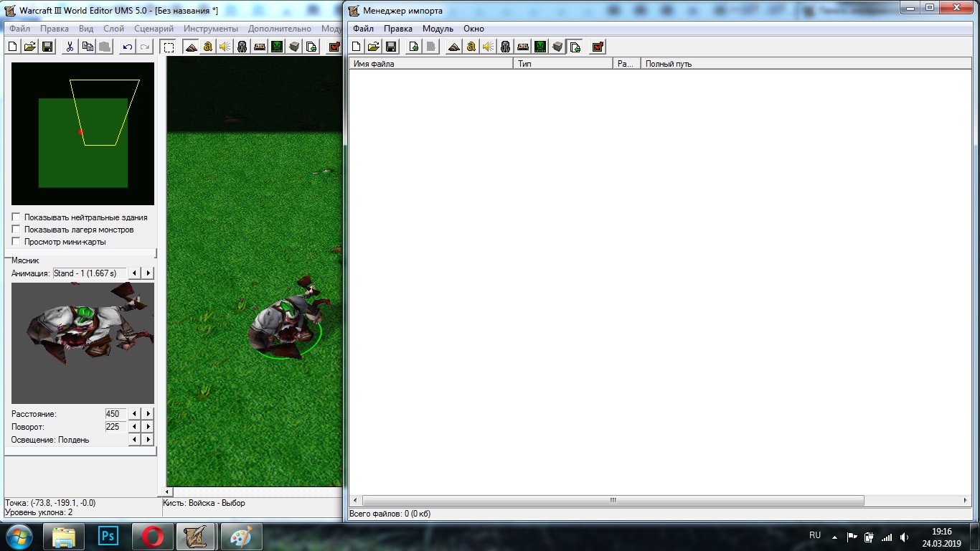Sort by Полный путь column header

(806, 64)
